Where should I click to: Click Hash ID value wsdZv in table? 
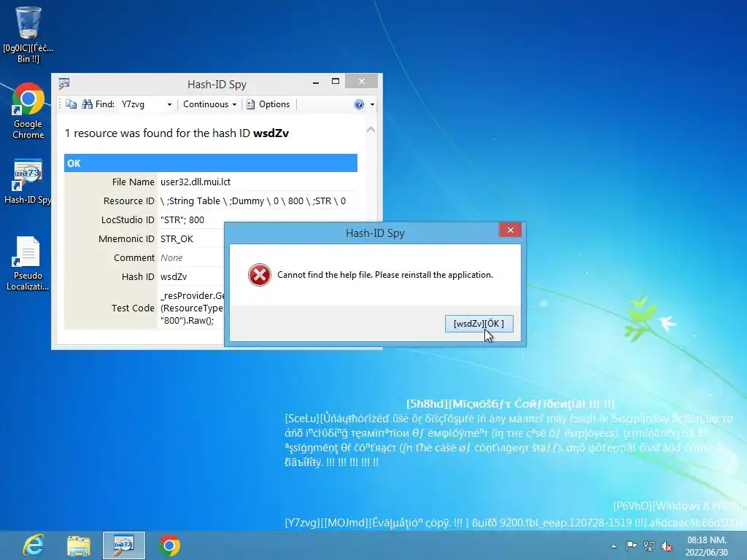coord(174,276)
